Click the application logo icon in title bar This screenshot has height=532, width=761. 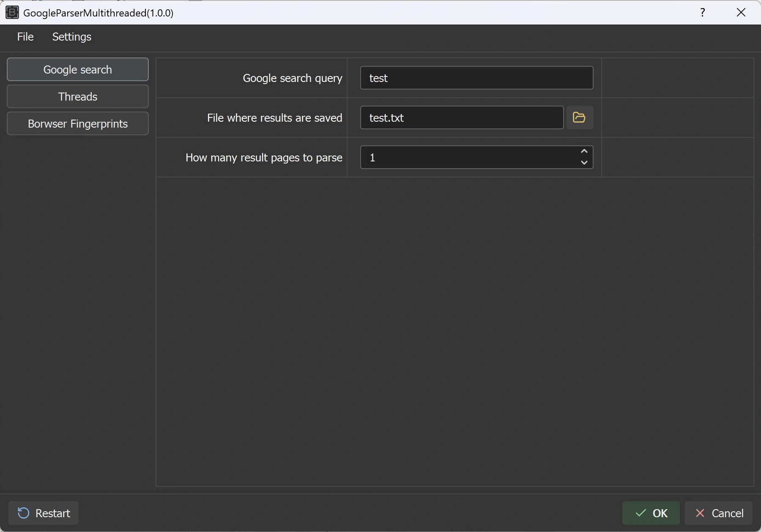tap(12, 13)
